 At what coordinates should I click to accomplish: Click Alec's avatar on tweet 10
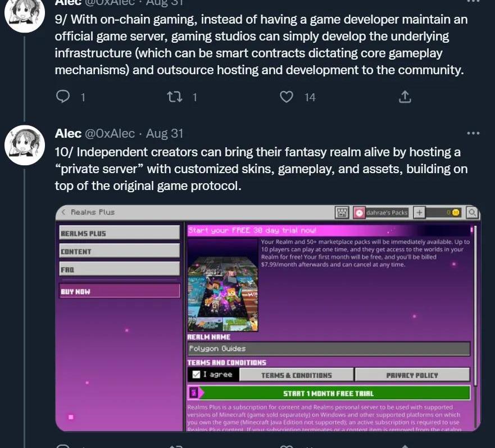(x=24, y=145)
